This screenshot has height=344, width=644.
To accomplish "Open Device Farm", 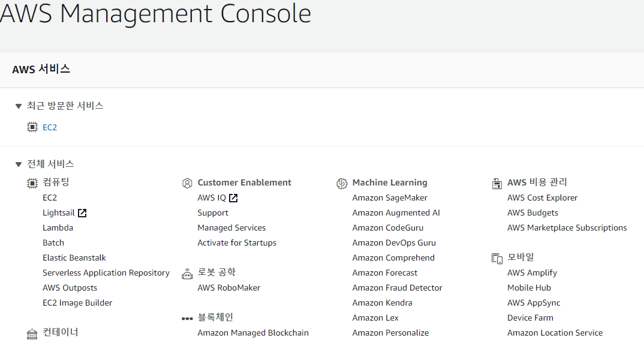I will 530,318.
